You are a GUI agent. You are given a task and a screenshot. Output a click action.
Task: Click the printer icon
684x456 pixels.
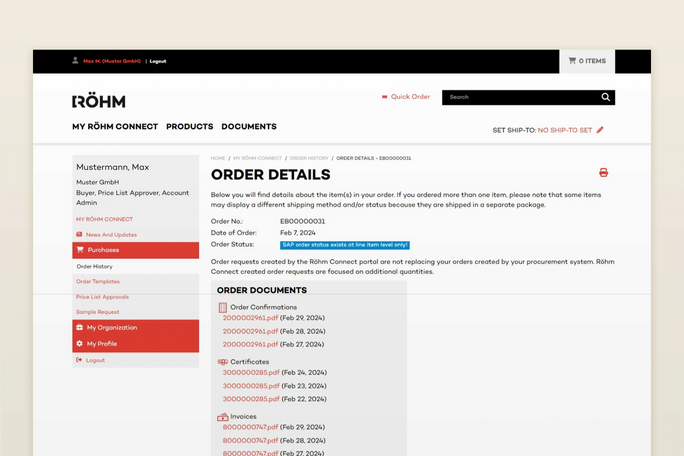click(x=603, y=173)
